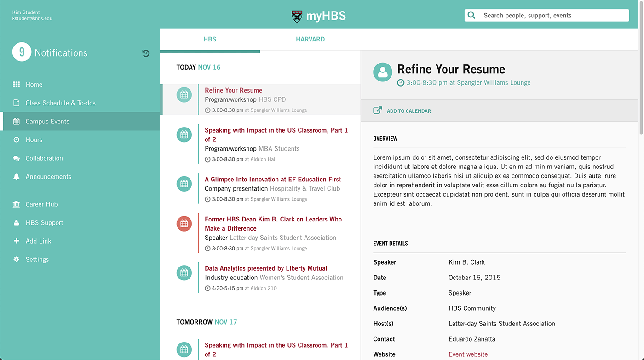Select the HBS tab
The image size is (644, 360).
point(209,39)
